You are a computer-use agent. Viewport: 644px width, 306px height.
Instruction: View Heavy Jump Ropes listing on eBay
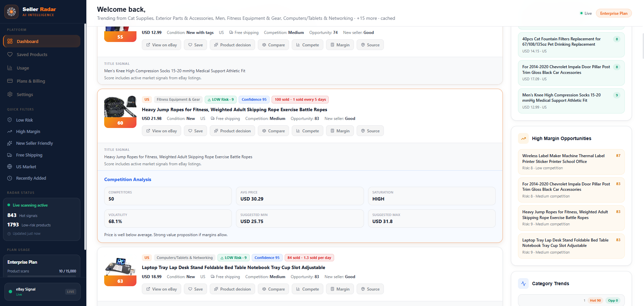coord(162,131)
